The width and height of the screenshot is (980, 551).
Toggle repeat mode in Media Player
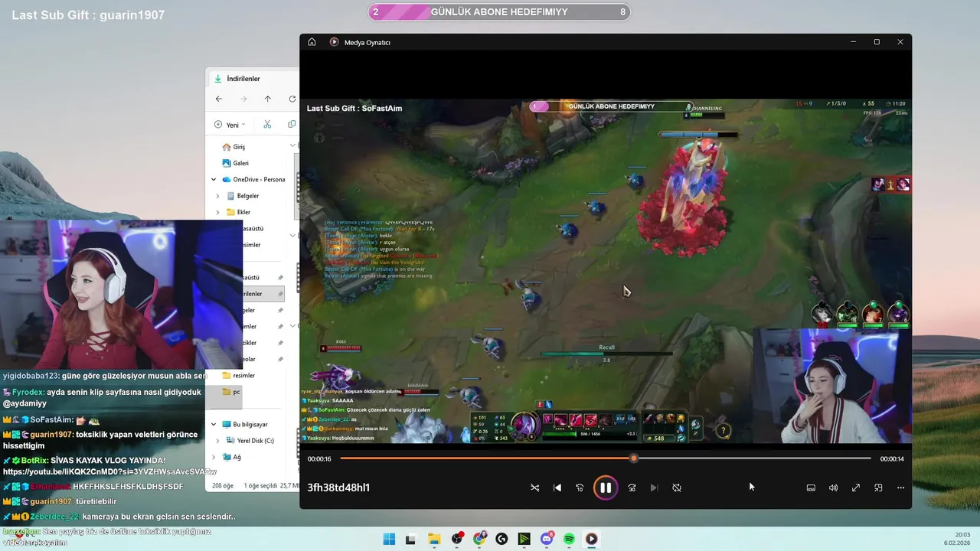pos(677,487)
